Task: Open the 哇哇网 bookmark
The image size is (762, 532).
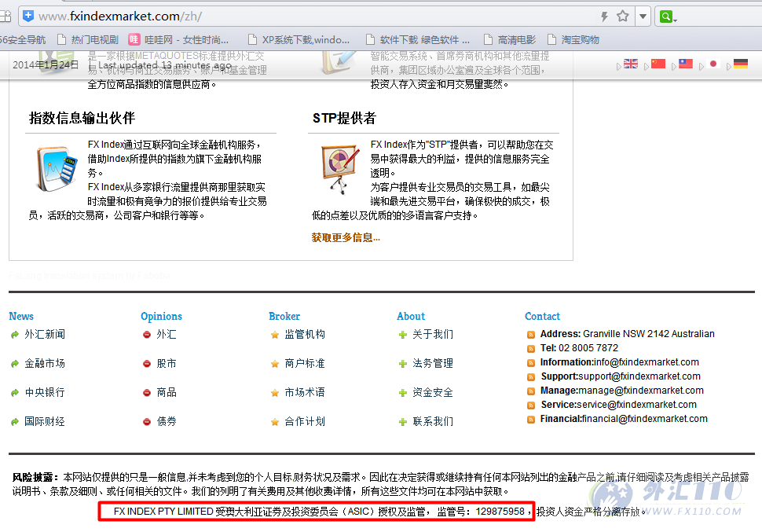Action: point(178,39)
